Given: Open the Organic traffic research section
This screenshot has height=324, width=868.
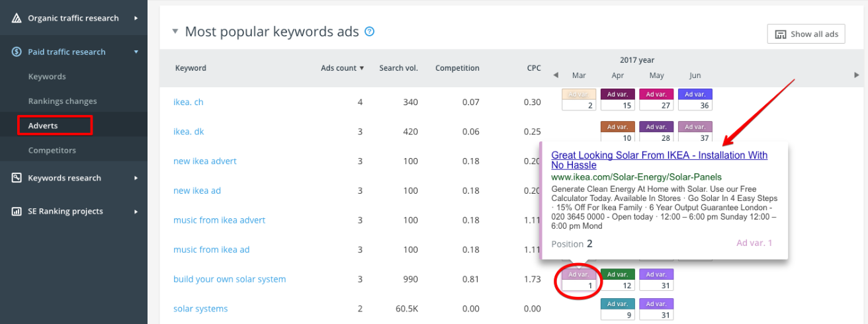Looking at the screenshot, I should click(x=73, y=18).
